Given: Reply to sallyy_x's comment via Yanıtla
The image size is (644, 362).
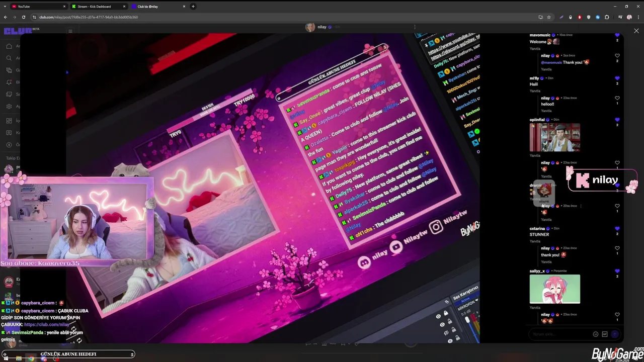Looking at the screenshot, I should [535, 308].
